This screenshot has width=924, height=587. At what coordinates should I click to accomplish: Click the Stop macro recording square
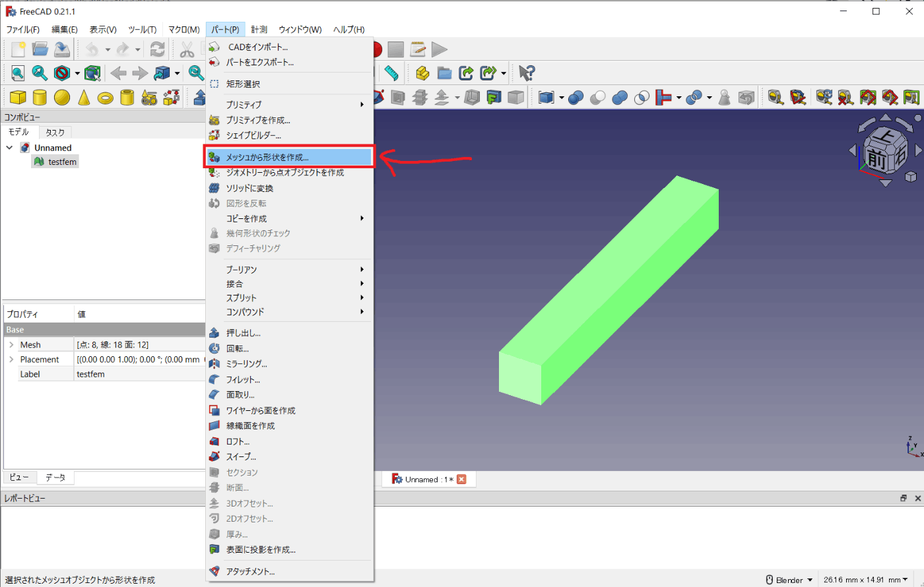(395, 49)
